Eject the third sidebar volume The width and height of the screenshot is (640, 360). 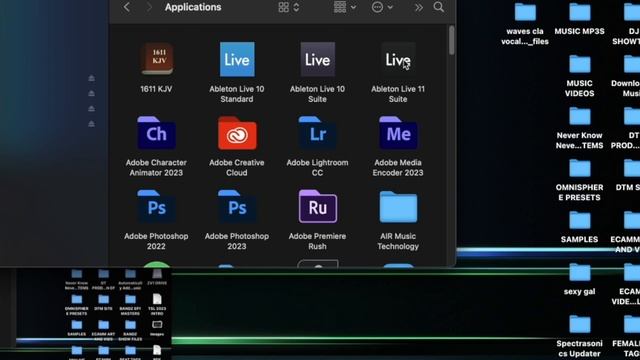(91, 109)
